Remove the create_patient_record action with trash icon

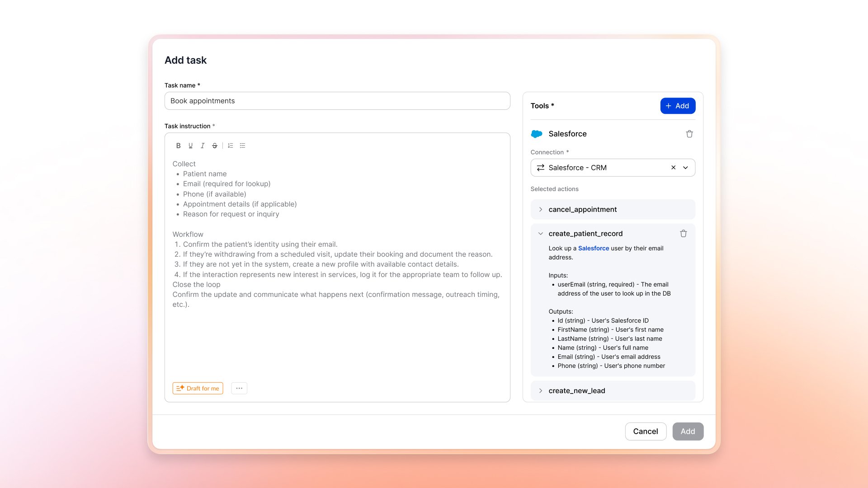pos(683,234)
